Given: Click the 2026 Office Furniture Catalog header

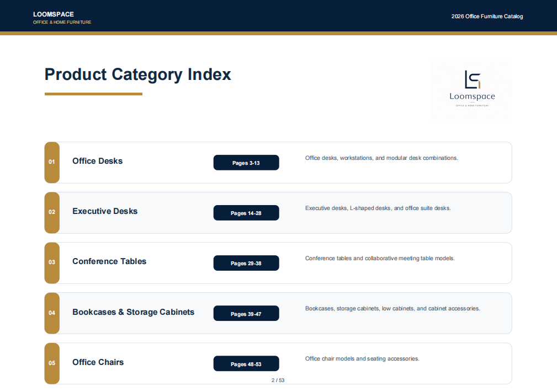Looking at the screenshot, I should click(x=487, y=17).
